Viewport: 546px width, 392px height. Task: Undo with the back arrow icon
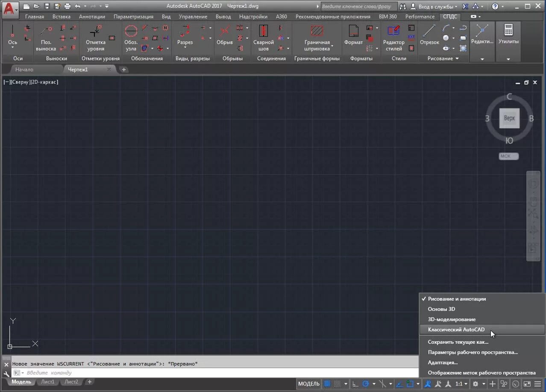point(77,6)
